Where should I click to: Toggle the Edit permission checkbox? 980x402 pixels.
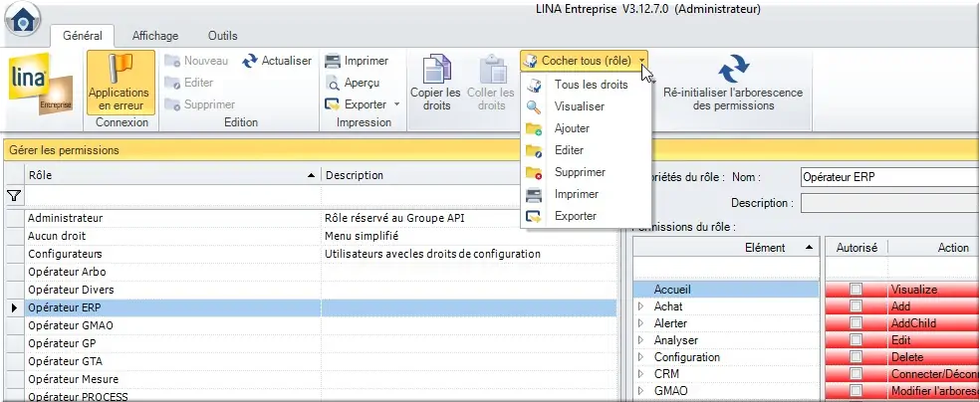click(x=856, y=340)
